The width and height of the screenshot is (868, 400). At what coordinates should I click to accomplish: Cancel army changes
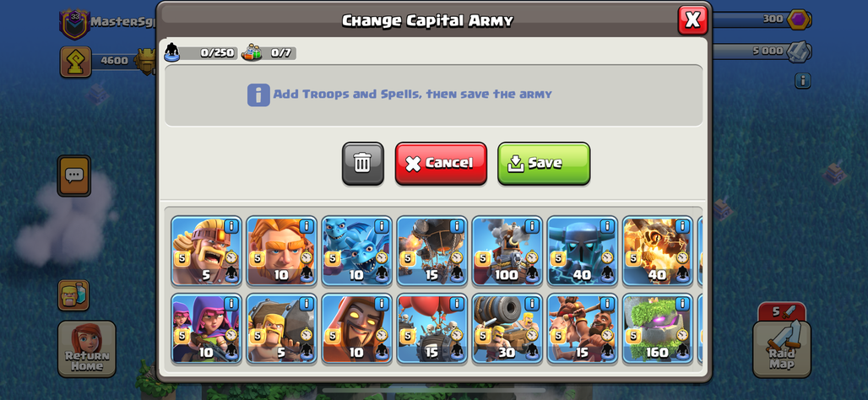(x=441, y=163)
